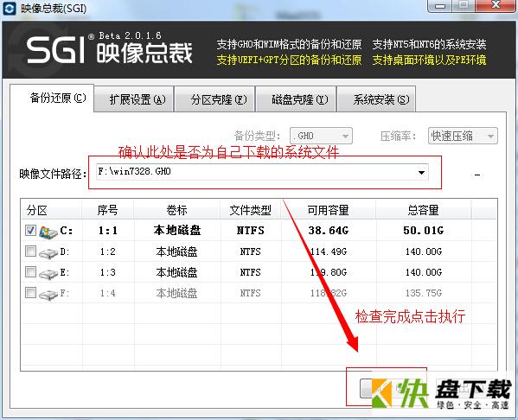This screenshot has width=518, height=420.
Task: Close the 映像总裁 window
Action: [496, 5]
